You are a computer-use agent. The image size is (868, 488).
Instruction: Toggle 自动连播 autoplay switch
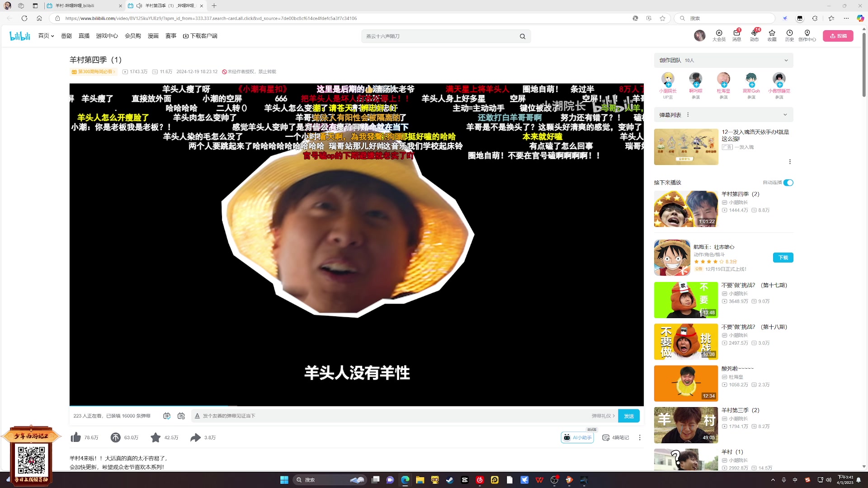click(x=788, y=183)
